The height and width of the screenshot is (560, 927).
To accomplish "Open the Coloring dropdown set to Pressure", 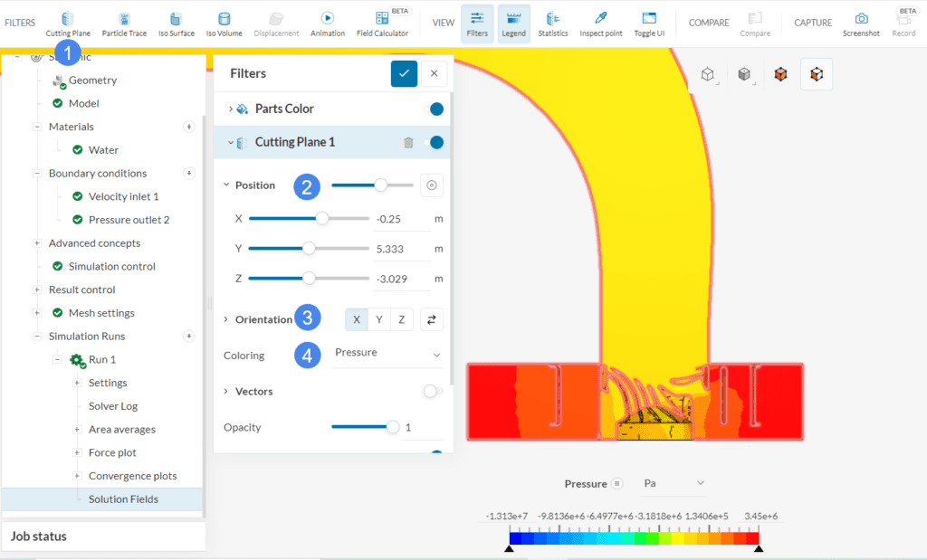I will click(x=387, y=355).
